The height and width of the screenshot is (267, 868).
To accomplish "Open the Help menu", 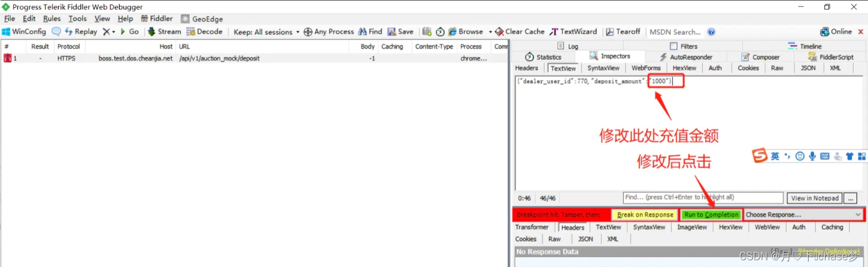I will (125, 19).
